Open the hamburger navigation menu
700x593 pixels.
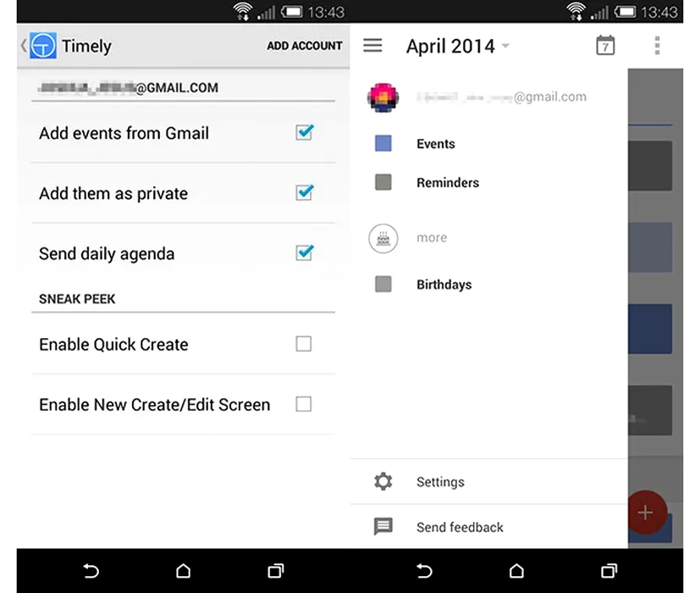tap(372, 46)
